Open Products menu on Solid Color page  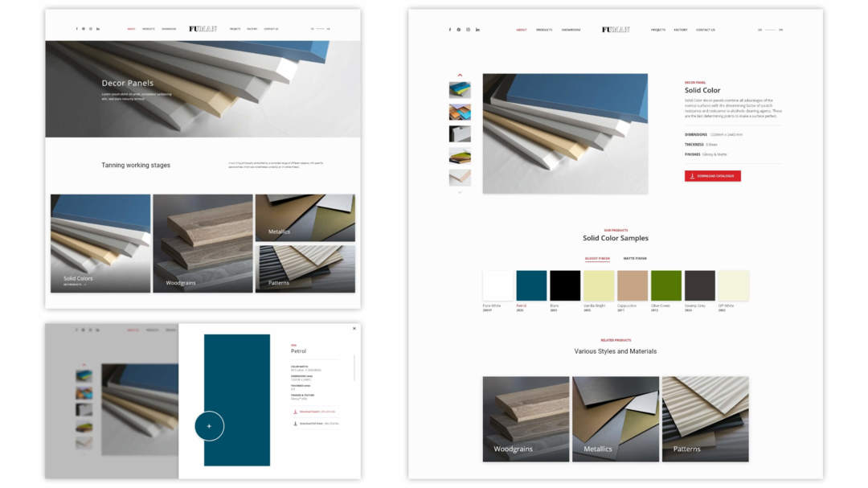(544, 30)
